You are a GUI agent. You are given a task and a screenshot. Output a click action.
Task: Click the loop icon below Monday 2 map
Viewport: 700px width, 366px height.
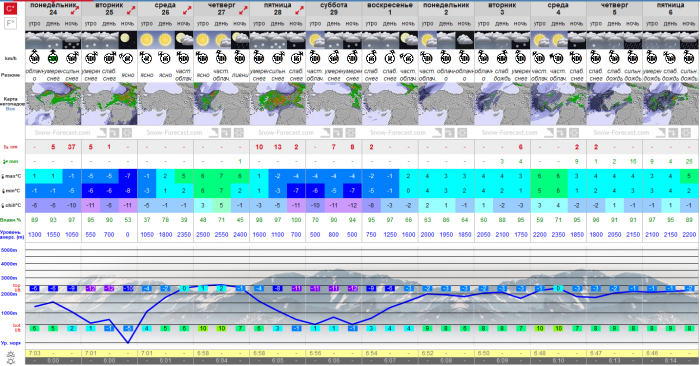tap(450, 133)
